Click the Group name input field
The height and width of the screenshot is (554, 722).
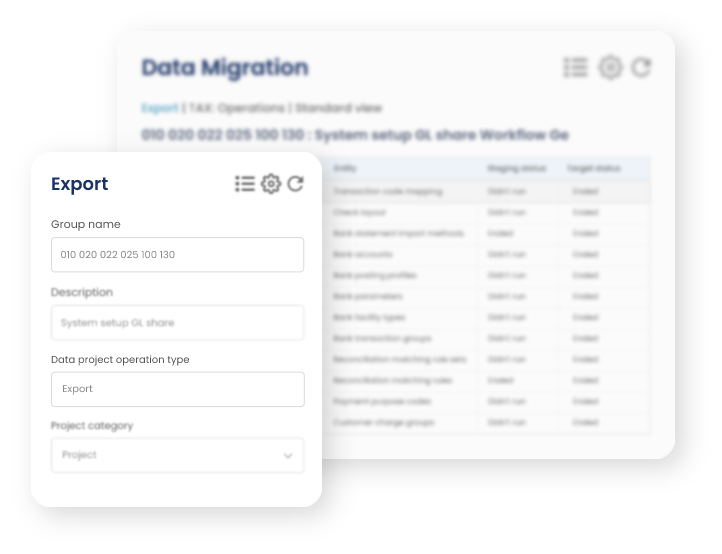tap(177, 255)
